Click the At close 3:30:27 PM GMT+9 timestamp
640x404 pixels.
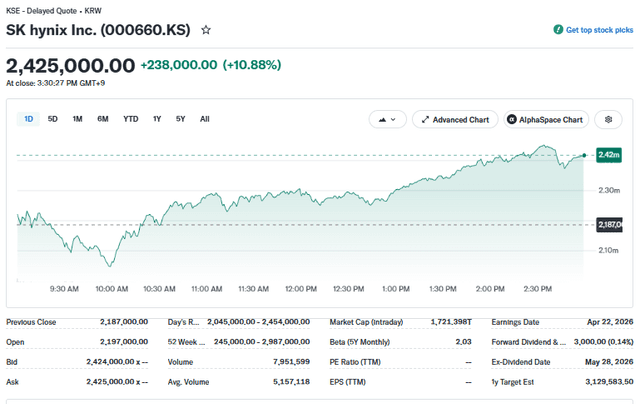[x=56, y=83]
